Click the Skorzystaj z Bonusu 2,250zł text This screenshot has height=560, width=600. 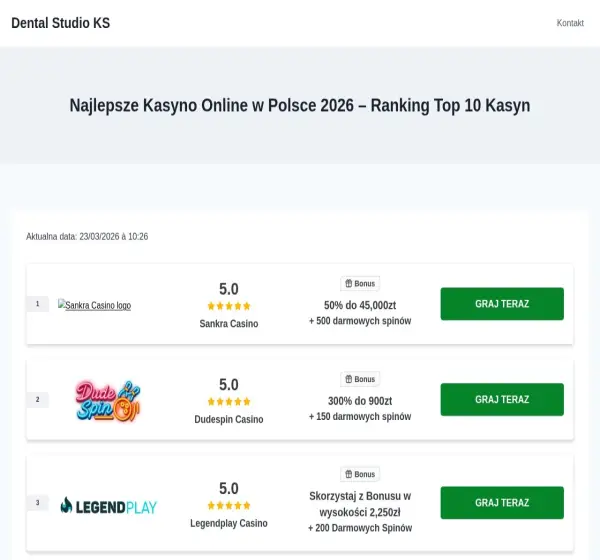(360, 504)
